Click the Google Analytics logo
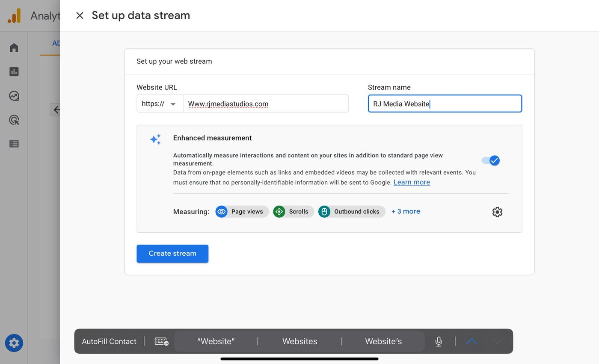This screenshot has width=599, height=364. 14,16
